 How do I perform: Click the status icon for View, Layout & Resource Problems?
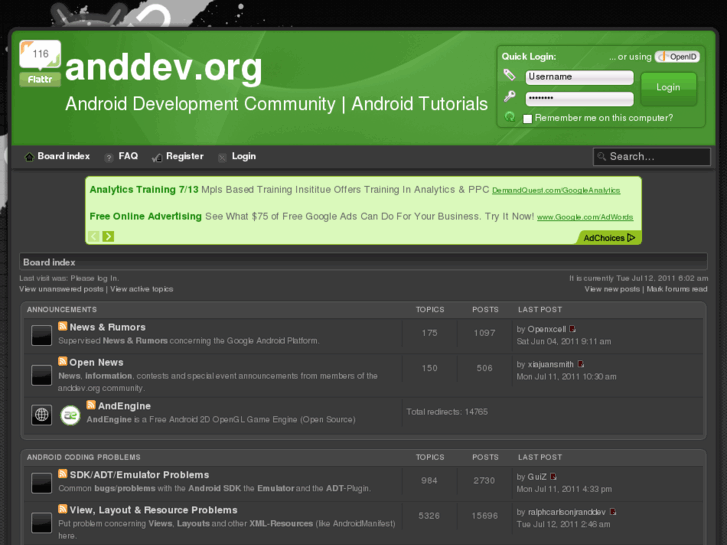41,523
